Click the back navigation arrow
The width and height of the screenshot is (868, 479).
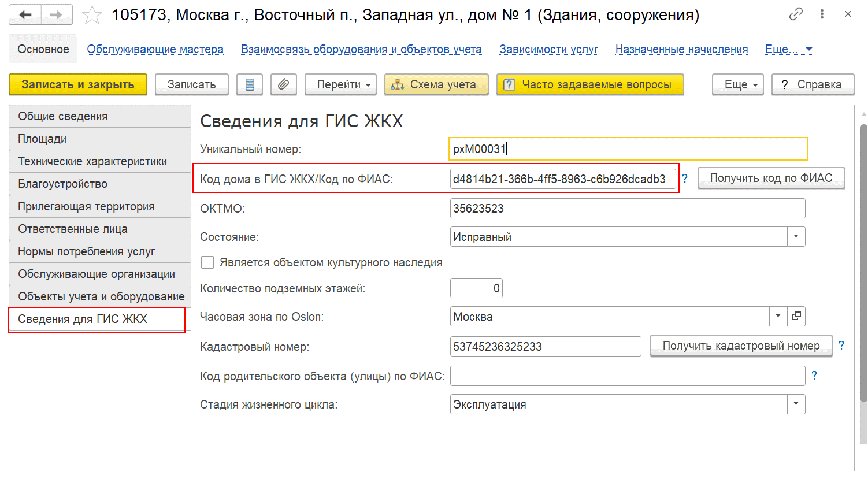(24, 14)
